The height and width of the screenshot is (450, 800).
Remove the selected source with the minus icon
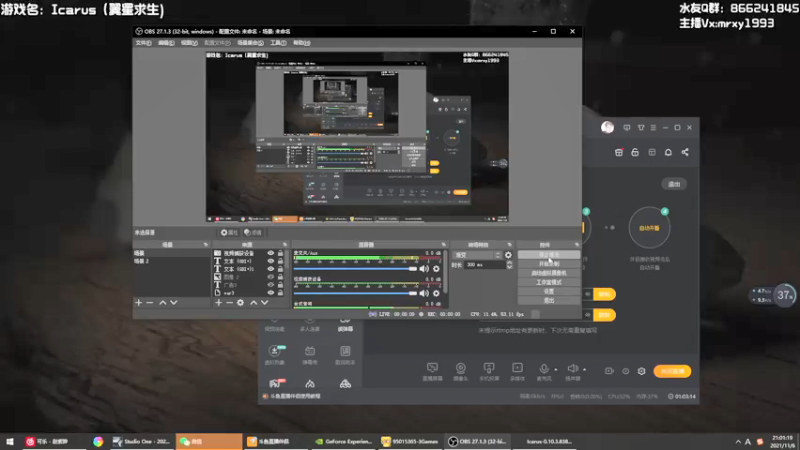point(229,303)
